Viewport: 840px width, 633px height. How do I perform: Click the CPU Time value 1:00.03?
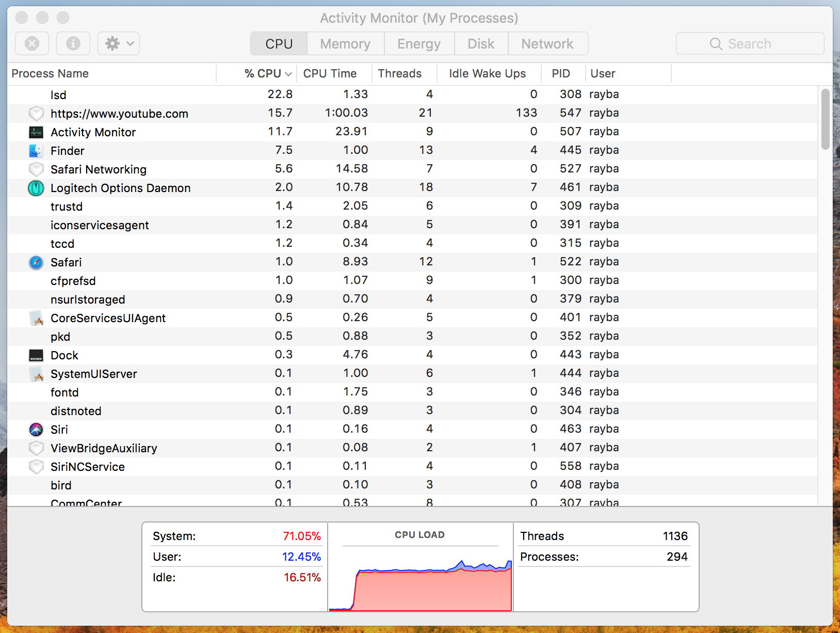(x=346, y=113)
